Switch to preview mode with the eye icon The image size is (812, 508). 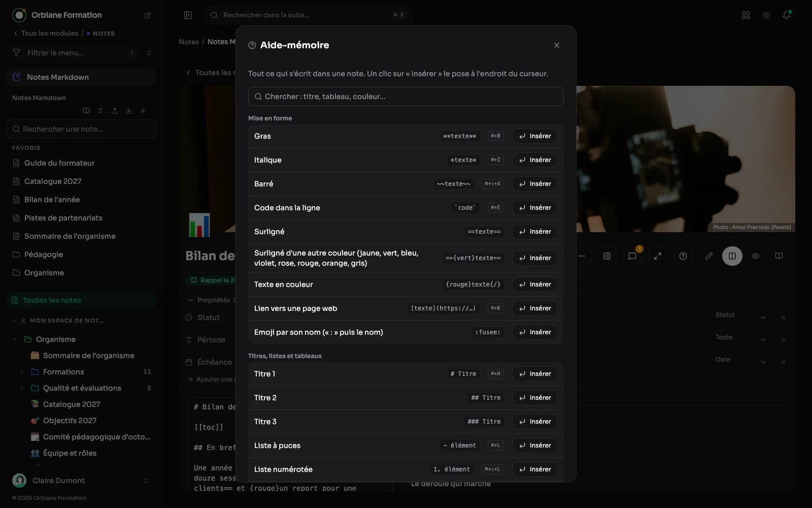[x=756, y=256]
